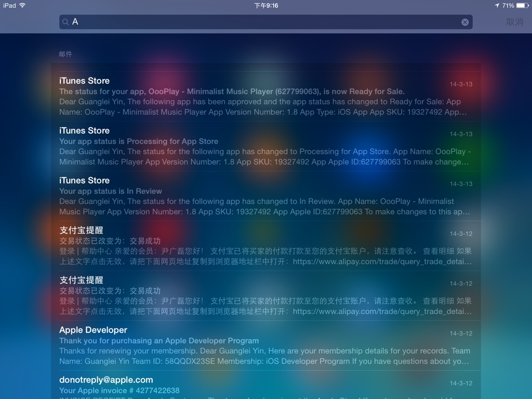
Task: Tap the iPad label in status bar
Action: (x=9, y=5)
